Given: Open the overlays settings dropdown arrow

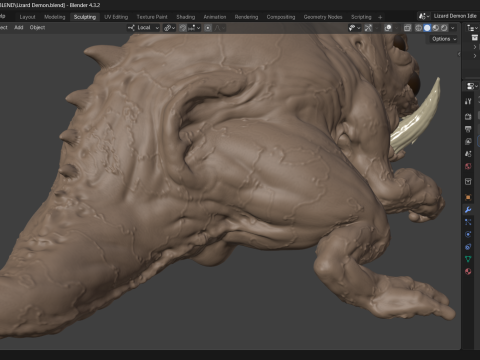Looking at the screenshot, I should point(396,28).
